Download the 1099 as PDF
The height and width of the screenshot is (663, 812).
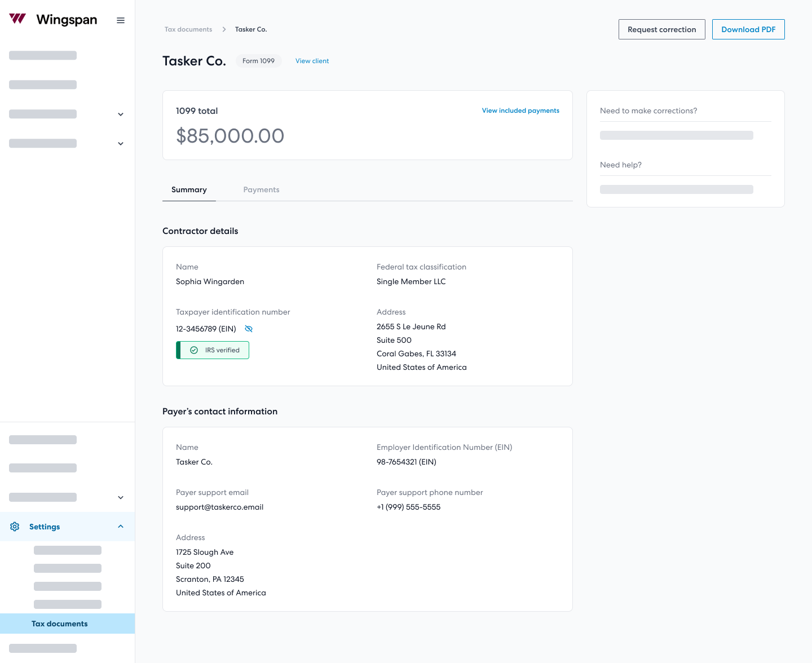748,29
